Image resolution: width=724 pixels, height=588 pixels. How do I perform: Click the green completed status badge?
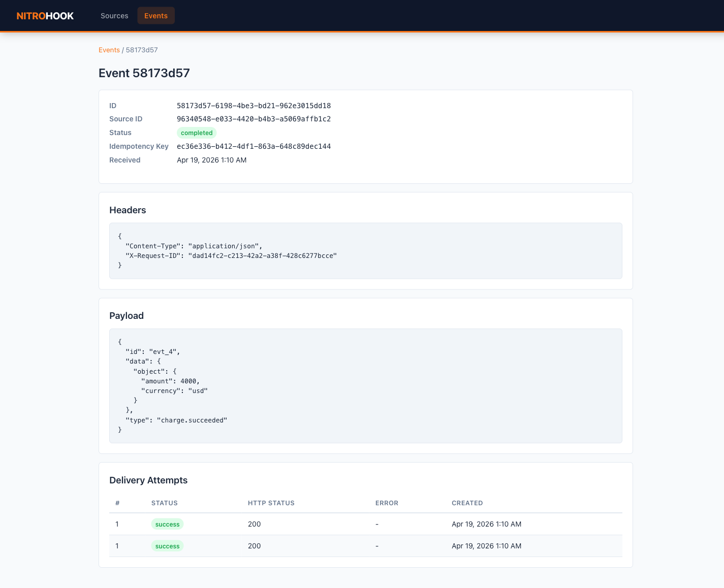click(197, 133)
